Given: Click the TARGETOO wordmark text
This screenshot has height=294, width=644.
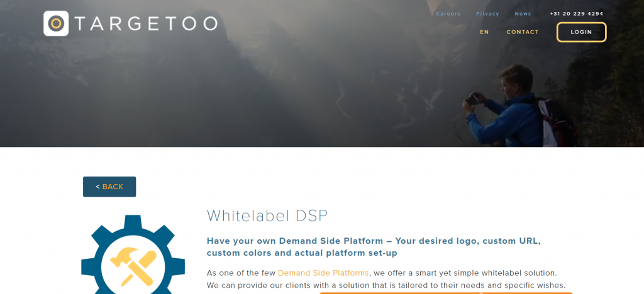Looking at the screenshot, I should [146, 24].
